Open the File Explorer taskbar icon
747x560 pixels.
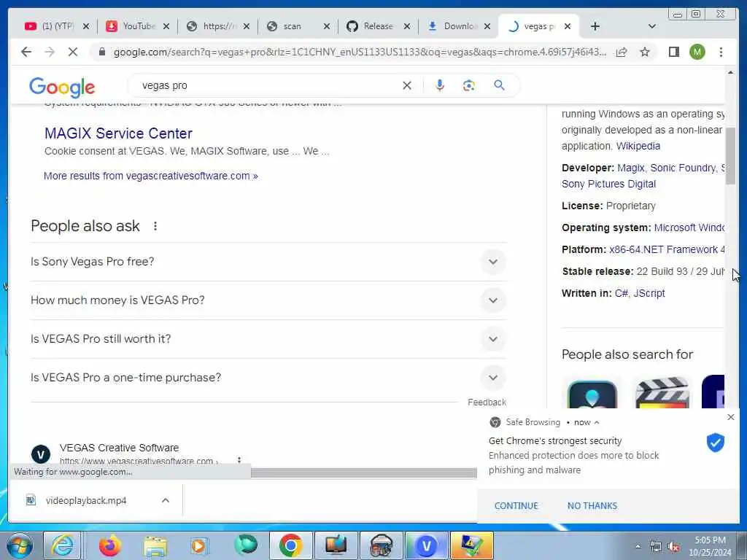[155, 545]
